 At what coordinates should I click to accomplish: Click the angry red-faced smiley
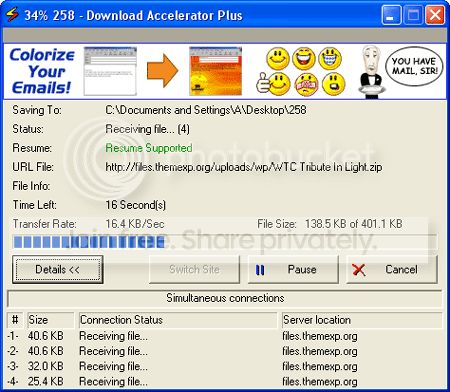click(306, 84)
